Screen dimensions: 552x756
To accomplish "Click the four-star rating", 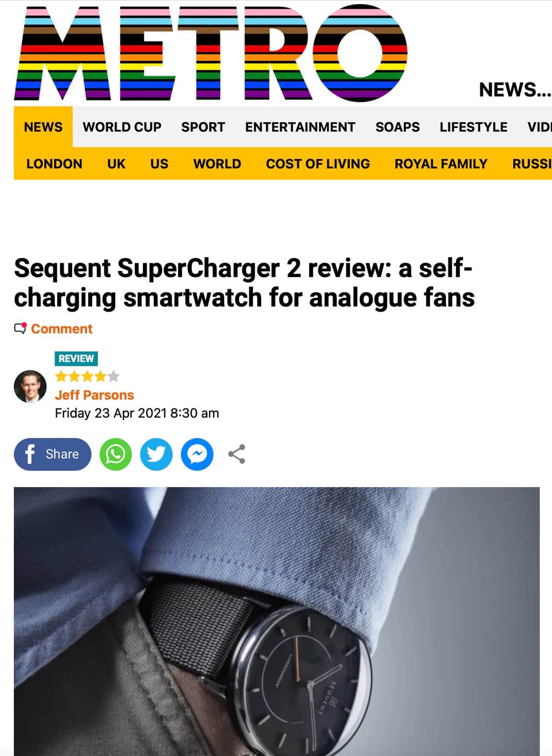I will pos(87,377).
